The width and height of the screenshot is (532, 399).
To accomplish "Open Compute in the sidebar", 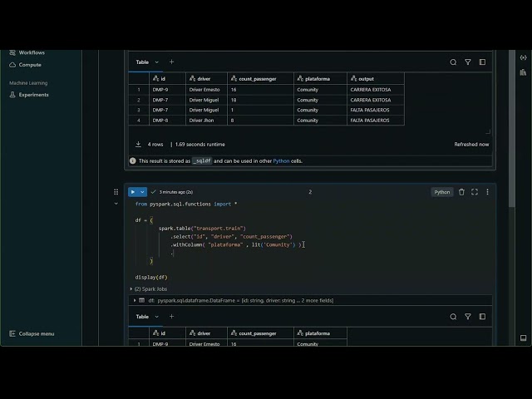I will coord(26,65).
